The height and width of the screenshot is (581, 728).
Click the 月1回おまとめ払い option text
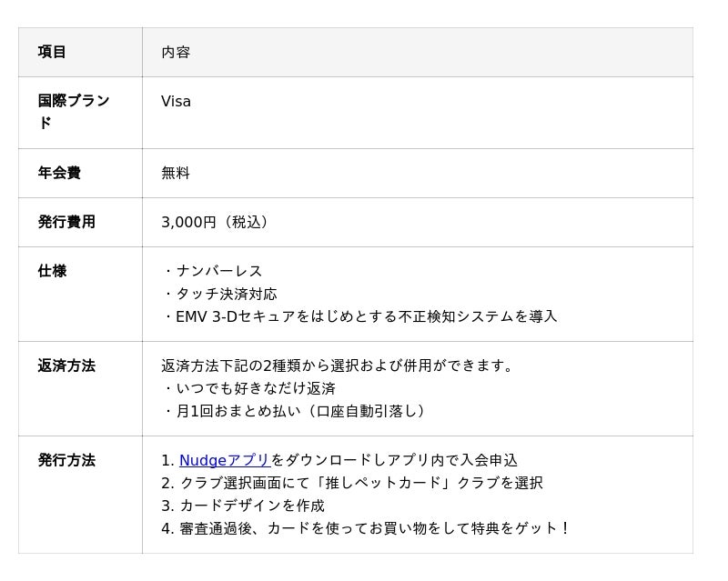[x=295, y=411]
